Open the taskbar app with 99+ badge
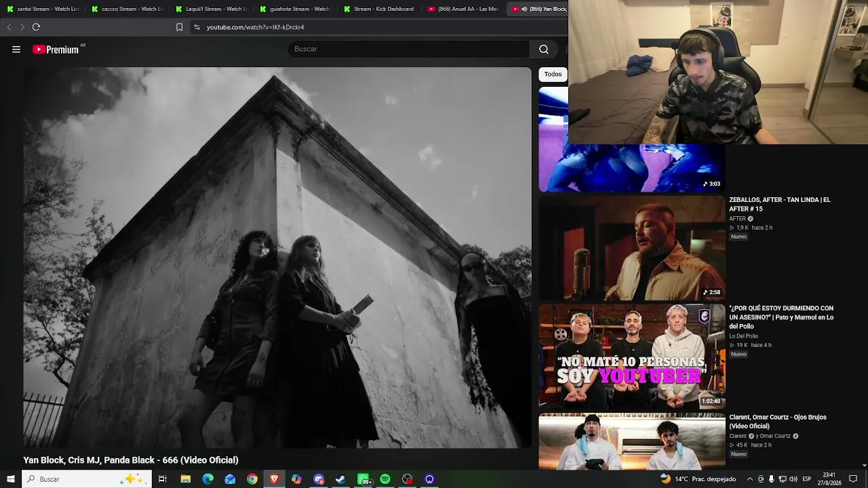Screen dimensions: 868x488 [x=363, y=479]
